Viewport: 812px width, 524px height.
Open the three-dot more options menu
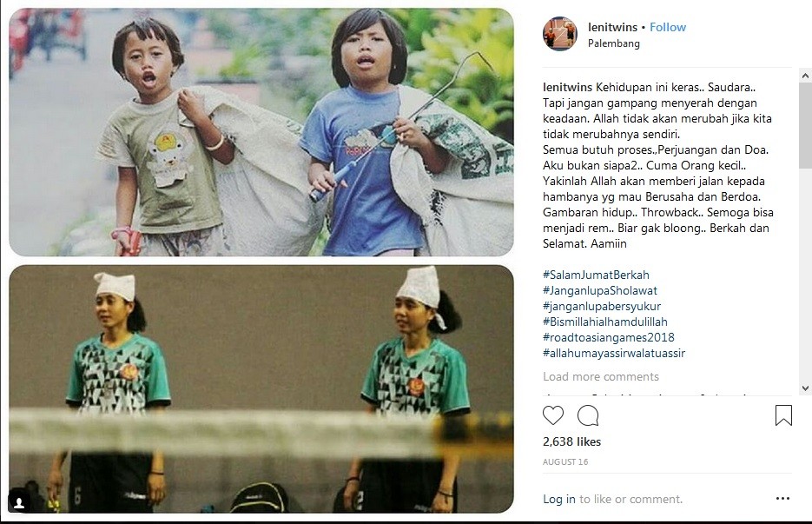[x=782, y=499]
